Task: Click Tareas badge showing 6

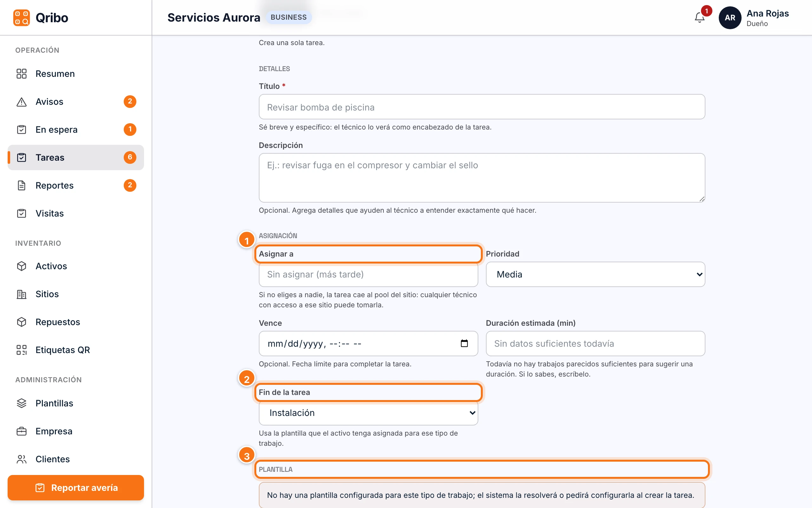Action: (130, 157)
